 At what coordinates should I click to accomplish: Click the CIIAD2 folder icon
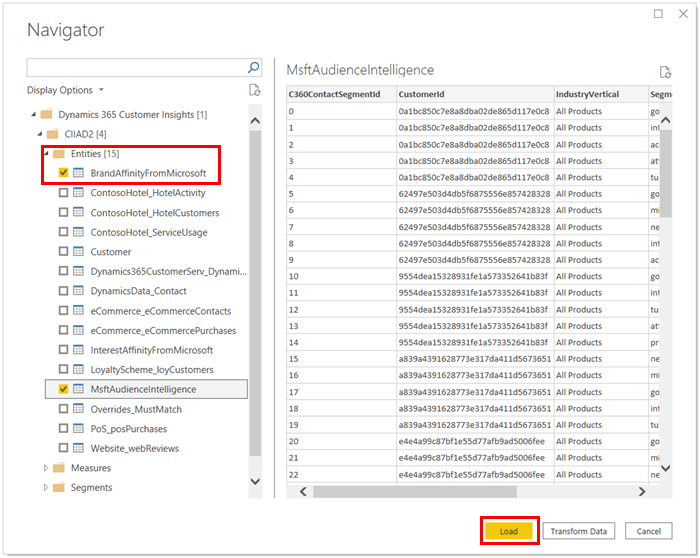(53, 134)
